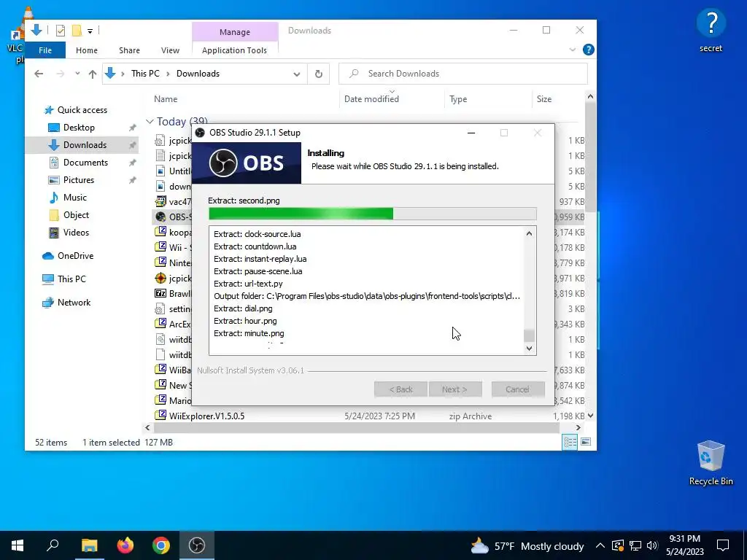Launch Google Chrome from the taskbar
Viewport: 747px width, 560px height.
point(161,545)
